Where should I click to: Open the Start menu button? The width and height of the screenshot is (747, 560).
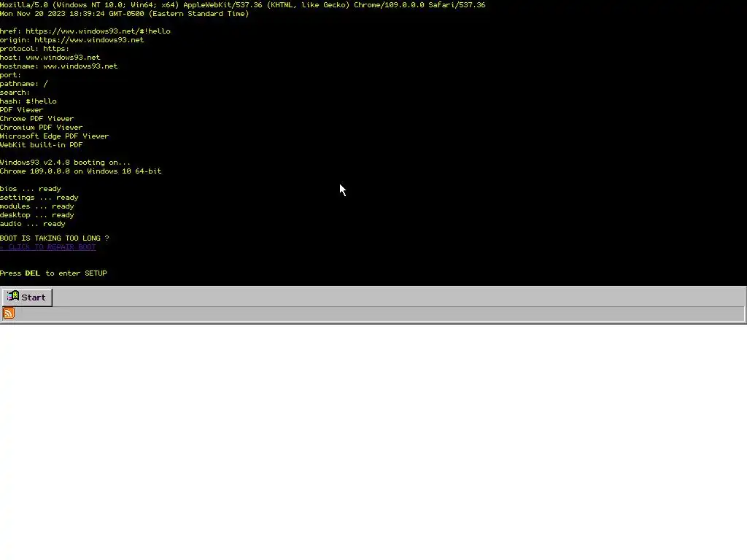click(27, 297)
